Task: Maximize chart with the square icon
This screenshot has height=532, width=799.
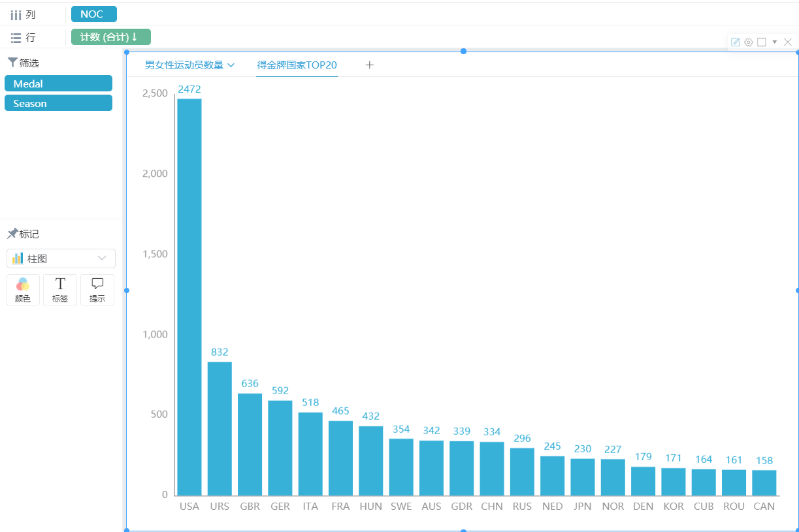Action: tap(761, 42)
